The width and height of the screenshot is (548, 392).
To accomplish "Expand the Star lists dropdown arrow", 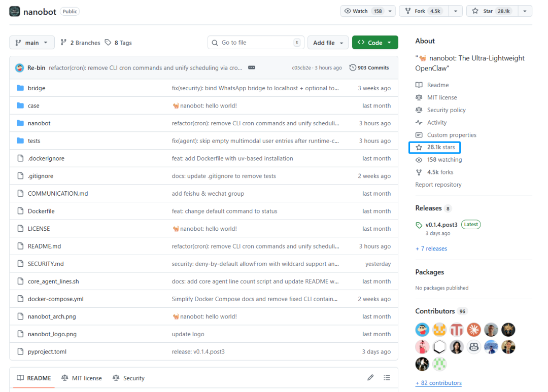I will point(525,11).
